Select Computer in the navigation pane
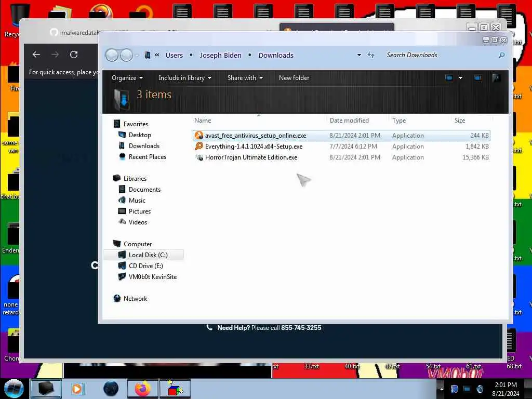 [x=137, y=244]
